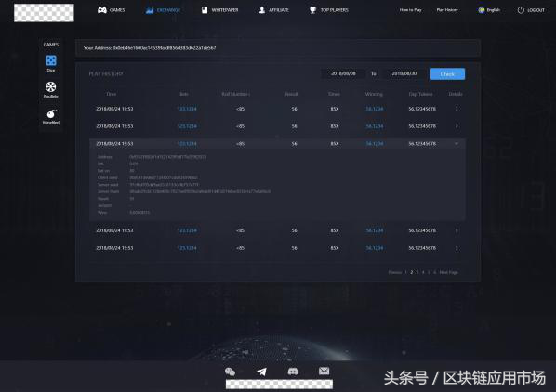Expand details arrow of last history row

[457, 248]
